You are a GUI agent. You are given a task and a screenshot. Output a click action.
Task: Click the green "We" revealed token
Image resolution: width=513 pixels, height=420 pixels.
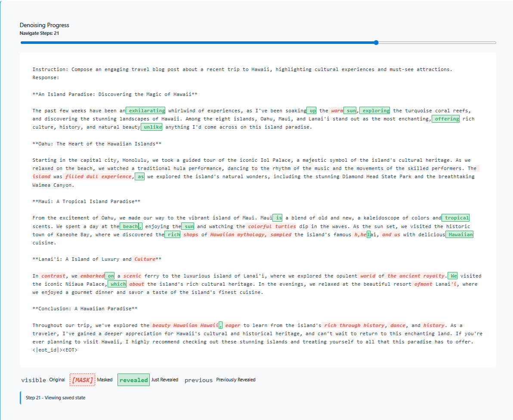[452, 276]
